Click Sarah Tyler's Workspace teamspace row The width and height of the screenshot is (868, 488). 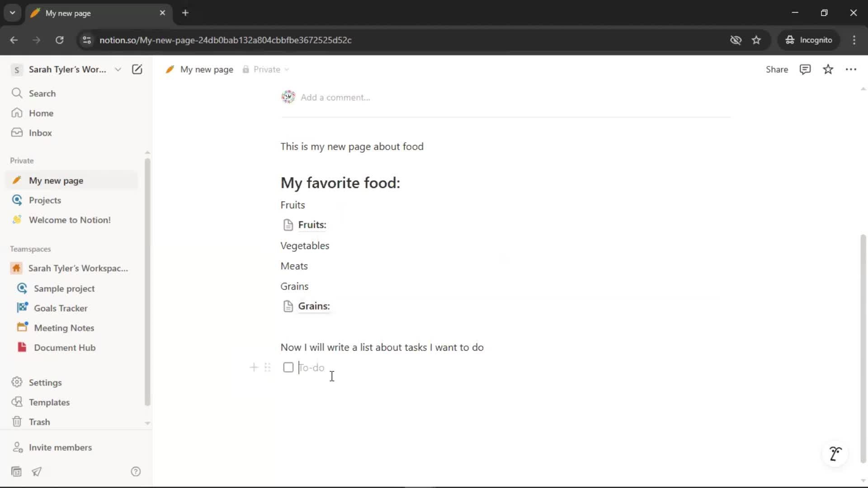click(72, 268)
